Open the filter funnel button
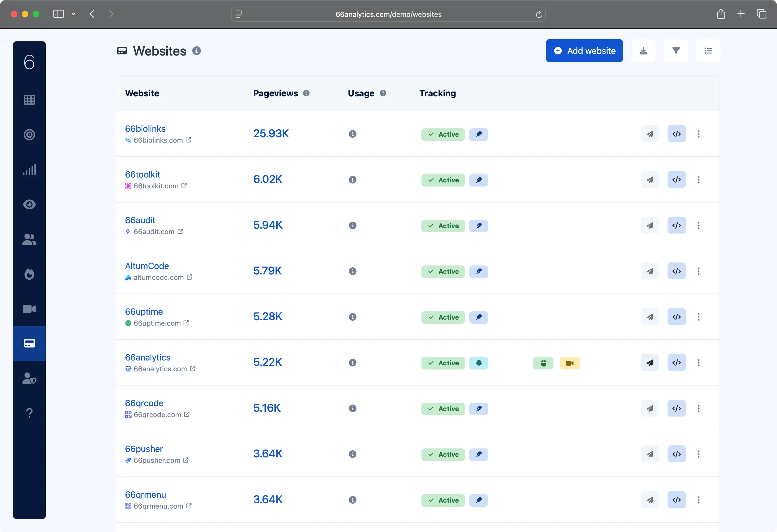This screenshot has height=532, width=777. 676,51
